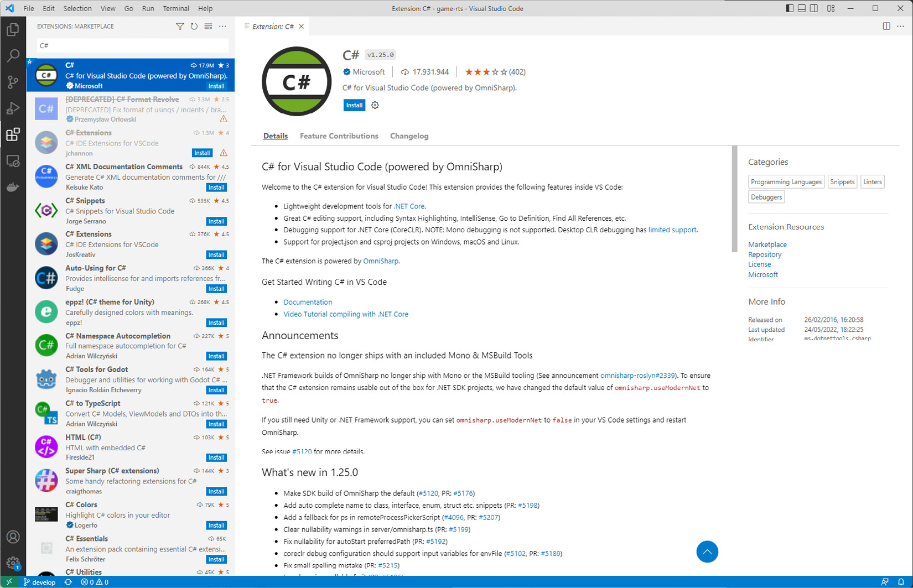Click the extensions search input field
Image resolution: width=913 pixels, height=588 pixels.
click(132, 45)
